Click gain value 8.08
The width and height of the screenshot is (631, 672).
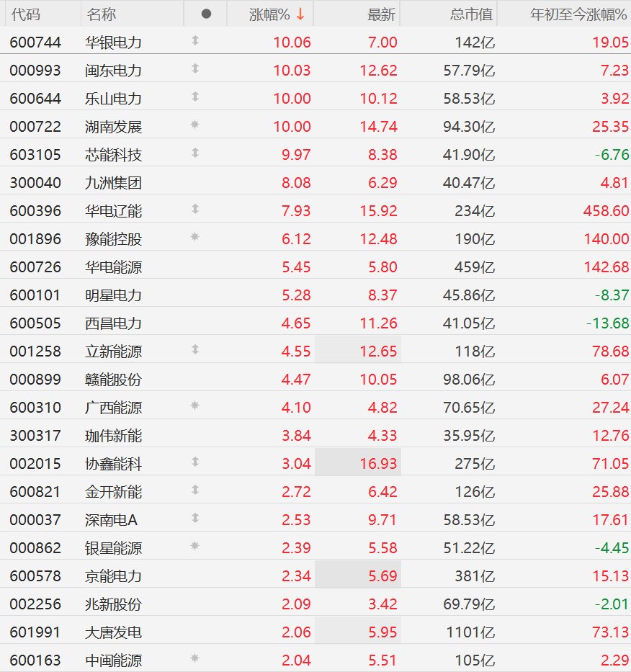coord(296,183)
